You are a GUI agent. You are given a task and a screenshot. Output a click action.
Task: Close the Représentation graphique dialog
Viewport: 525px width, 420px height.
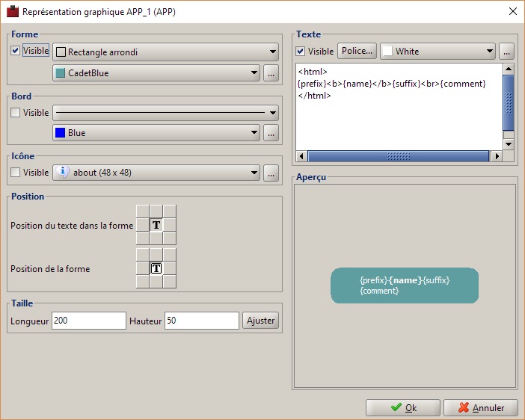coord(512,11)
